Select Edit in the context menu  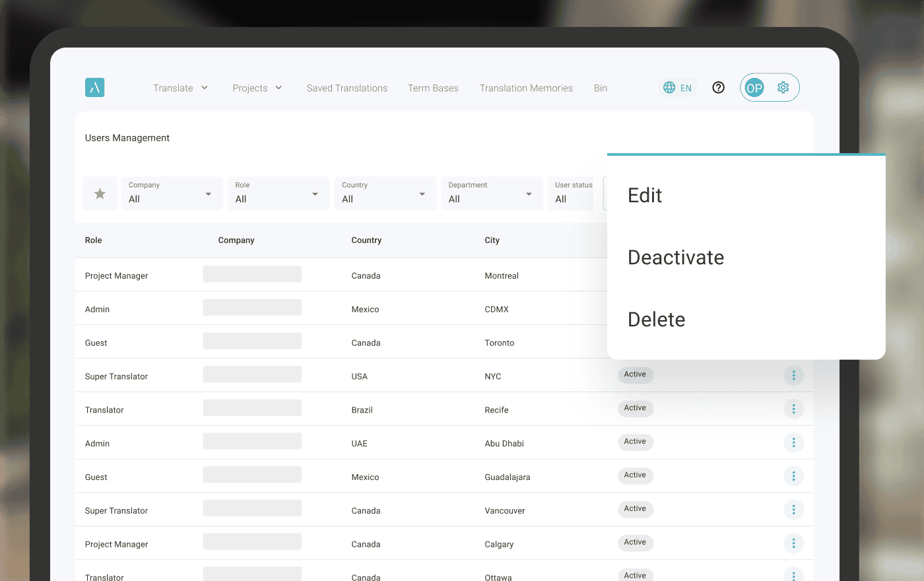(x=645, y=195)
